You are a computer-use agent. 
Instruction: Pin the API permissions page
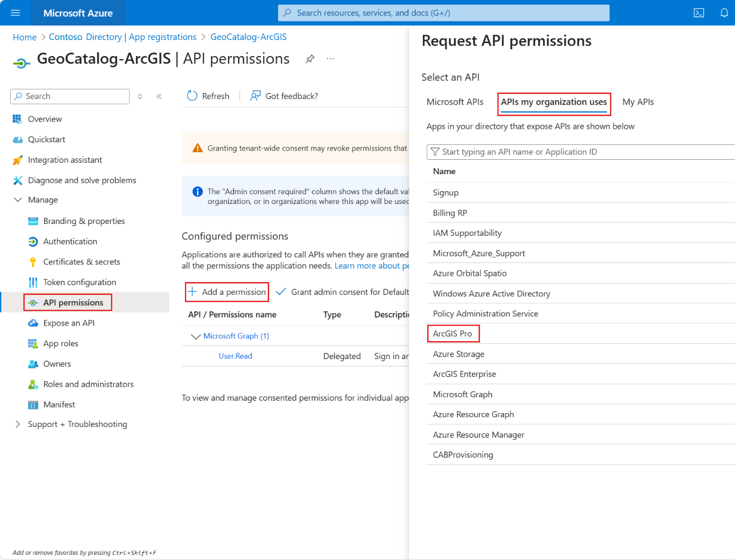[x=310, y=59]
